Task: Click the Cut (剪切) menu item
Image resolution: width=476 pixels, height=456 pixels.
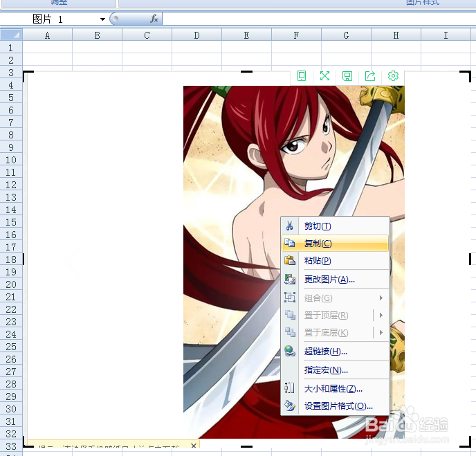Action: pyautogui.click(x=335, y=226)
